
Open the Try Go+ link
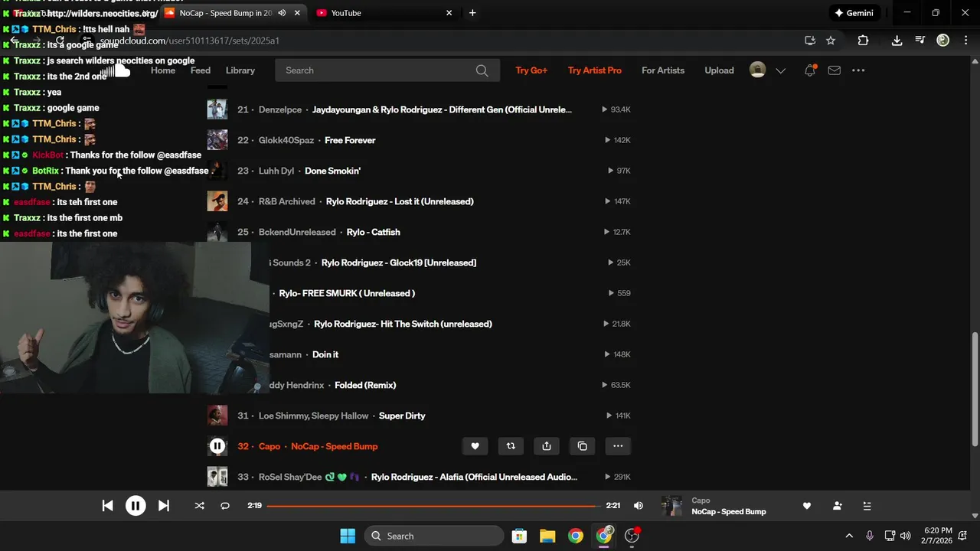click(531, 70)
